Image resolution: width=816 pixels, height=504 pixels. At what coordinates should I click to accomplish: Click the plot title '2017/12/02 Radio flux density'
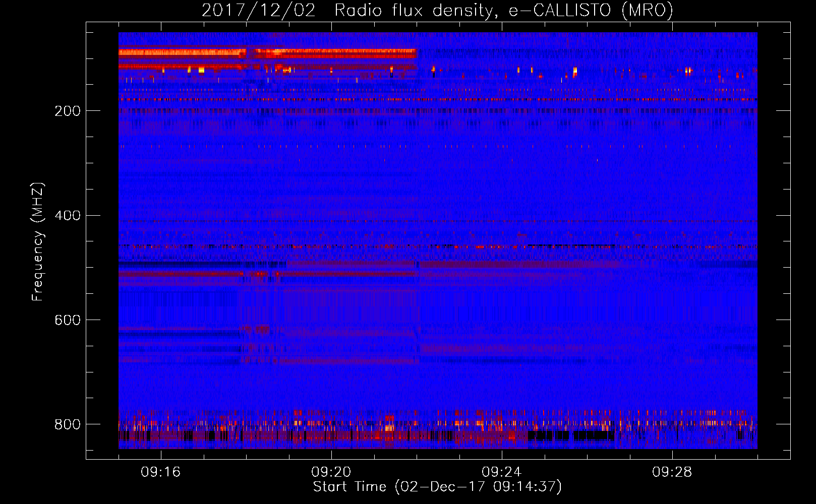click(x=437, y=11)
